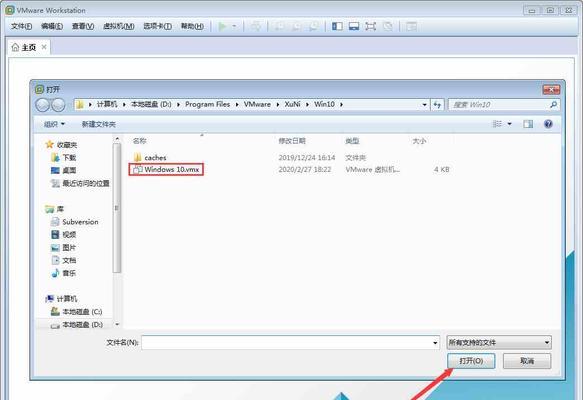Toggle the library sidebar panel icon
This screenshot has height=400, width=583.
tap(337, 26)
